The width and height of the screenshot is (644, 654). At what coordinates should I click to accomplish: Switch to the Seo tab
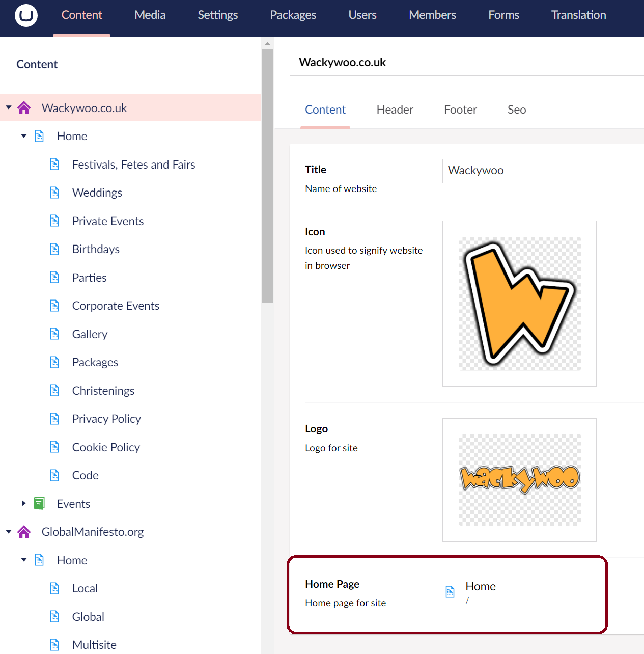[x=517, y=110]
